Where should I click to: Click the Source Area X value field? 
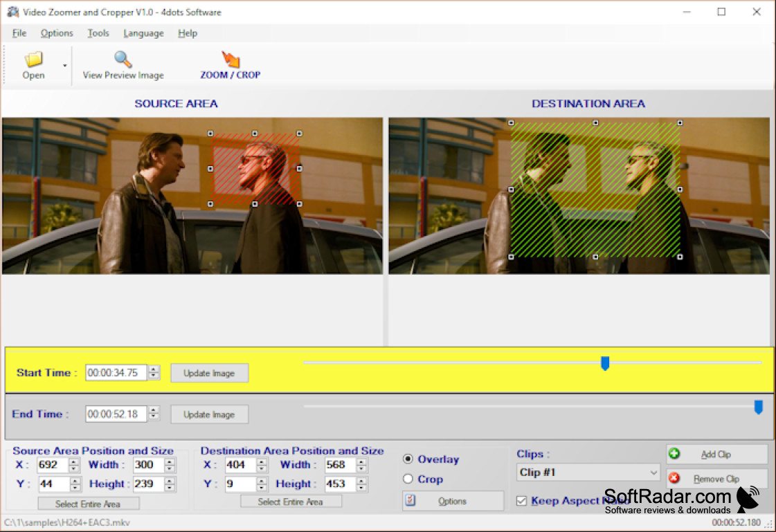(x=53, y=465)
